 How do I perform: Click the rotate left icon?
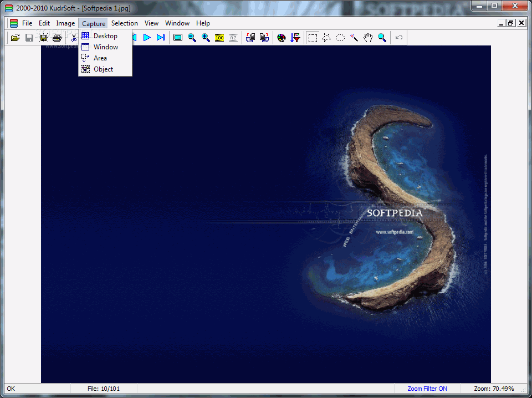[250, 38]
